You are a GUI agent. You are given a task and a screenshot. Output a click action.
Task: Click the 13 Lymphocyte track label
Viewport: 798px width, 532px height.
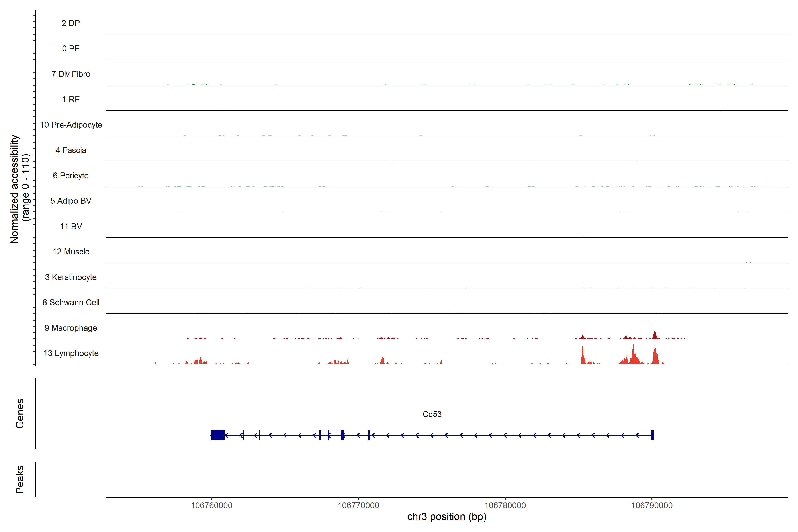pos(71,353)
